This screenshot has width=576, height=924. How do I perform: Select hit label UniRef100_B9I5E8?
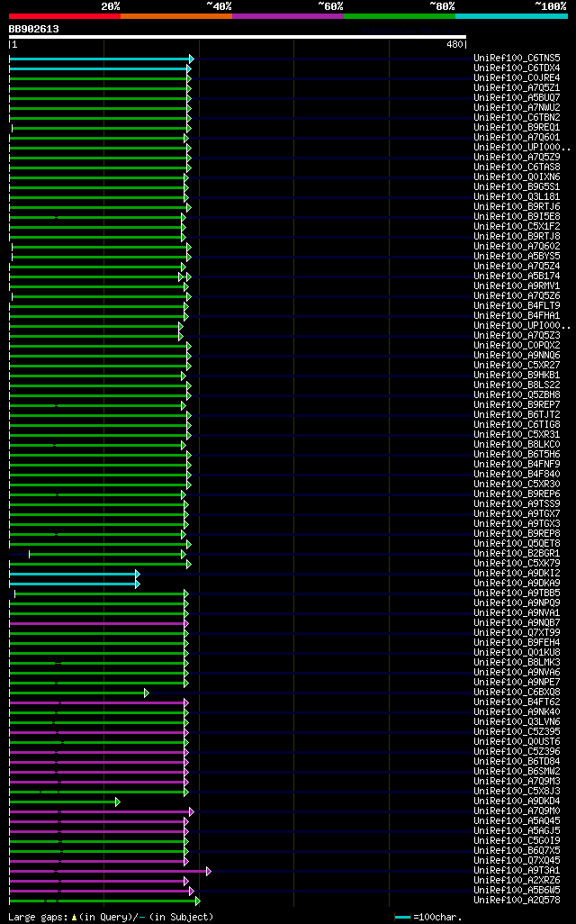tap(517, 216)
